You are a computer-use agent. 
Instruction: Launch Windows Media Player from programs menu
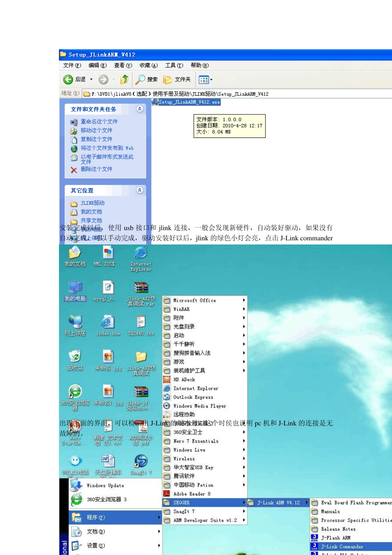coord(205,406)
